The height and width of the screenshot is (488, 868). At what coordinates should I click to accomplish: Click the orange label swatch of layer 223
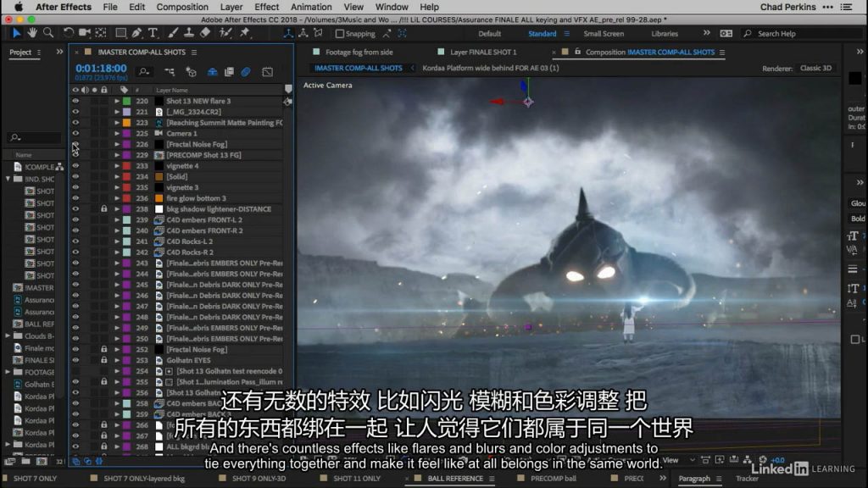click(127, 123)
